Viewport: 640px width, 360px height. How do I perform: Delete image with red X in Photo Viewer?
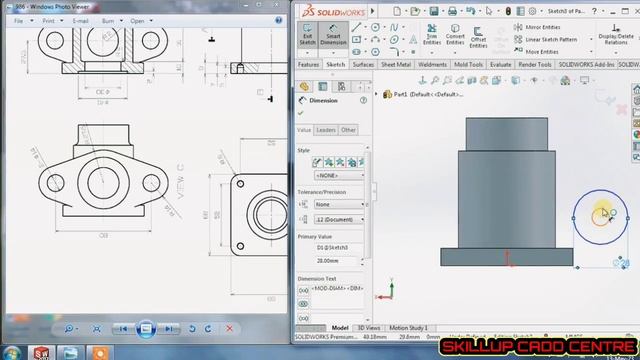coord(229,329)
